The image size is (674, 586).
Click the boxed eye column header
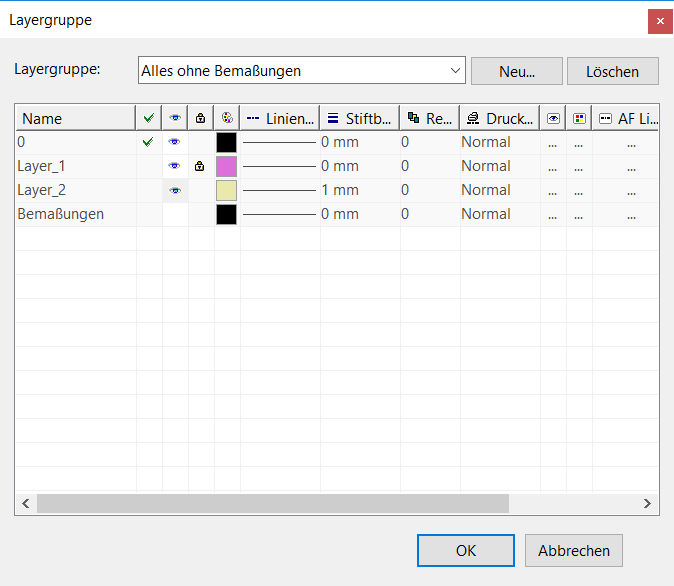click(x=553, y=118)
